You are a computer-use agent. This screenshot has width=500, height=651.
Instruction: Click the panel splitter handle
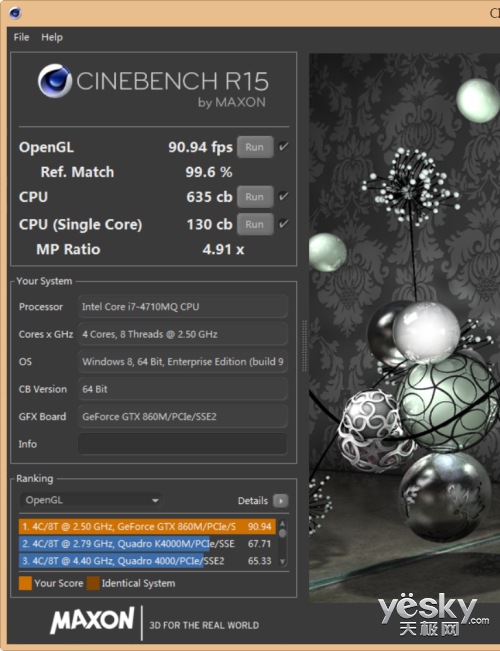(x=304, y=346)
